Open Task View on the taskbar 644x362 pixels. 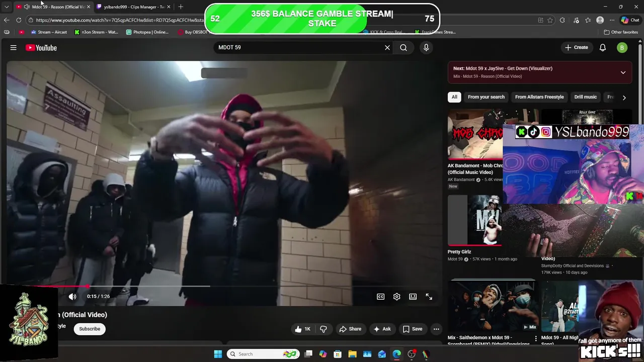coord(308,354)
